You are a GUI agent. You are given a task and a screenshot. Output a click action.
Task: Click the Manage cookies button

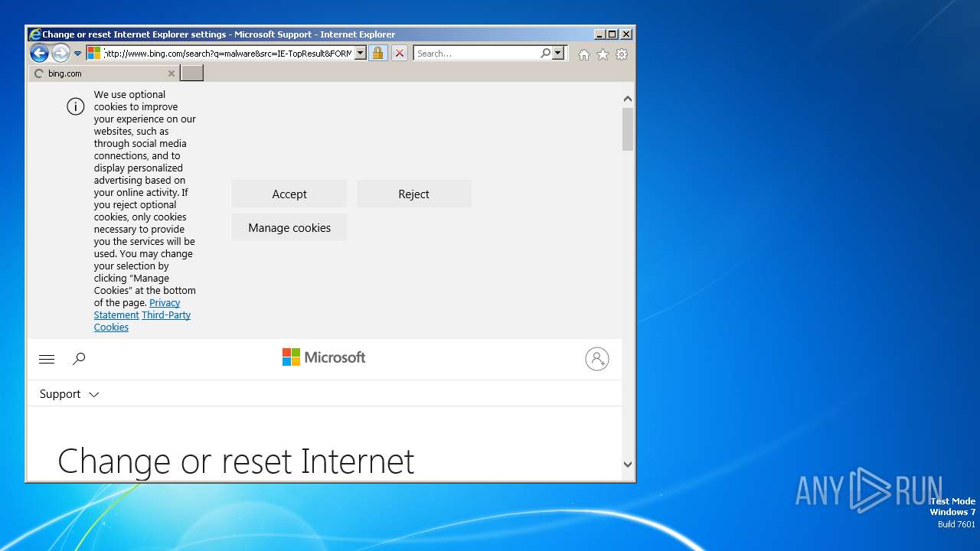tap(289, 227)
